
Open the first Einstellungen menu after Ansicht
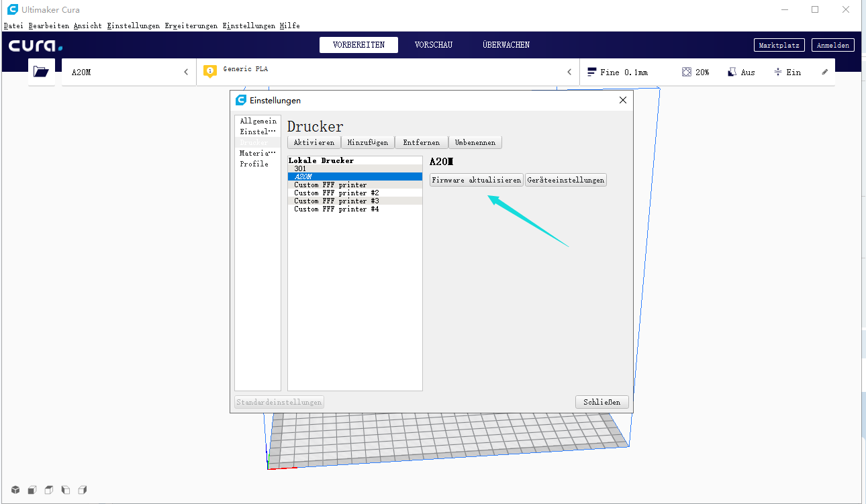pos(134,26)
